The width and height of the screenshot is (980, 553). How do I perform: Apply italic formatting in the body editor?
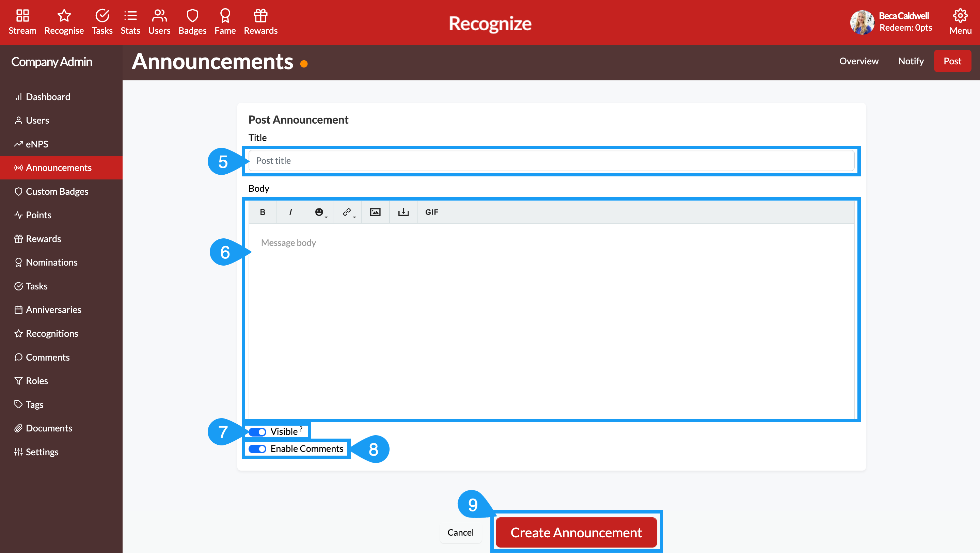pyautogui.click(x=291, y=212)
